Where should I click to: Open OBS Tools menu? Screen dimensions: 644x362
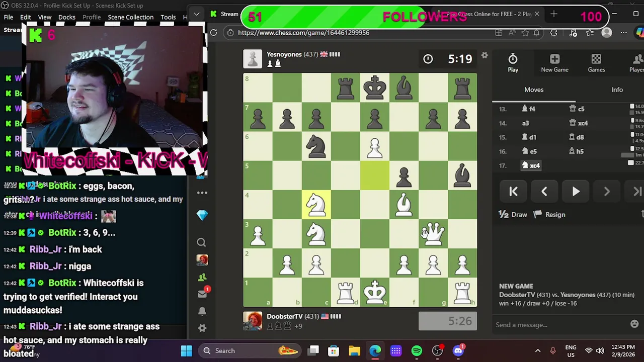click(x=168, y=17)
